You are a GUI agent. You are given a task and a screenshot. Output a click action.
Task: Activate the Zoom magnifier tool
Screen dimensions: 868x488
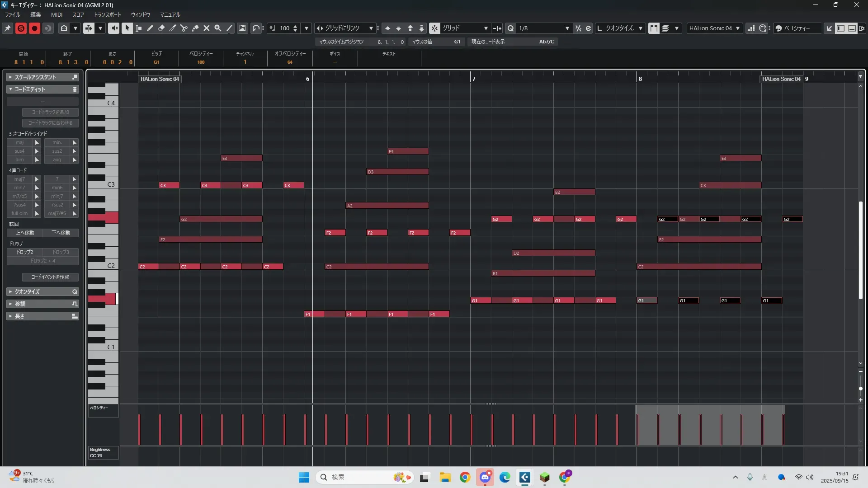coord(218,28)
